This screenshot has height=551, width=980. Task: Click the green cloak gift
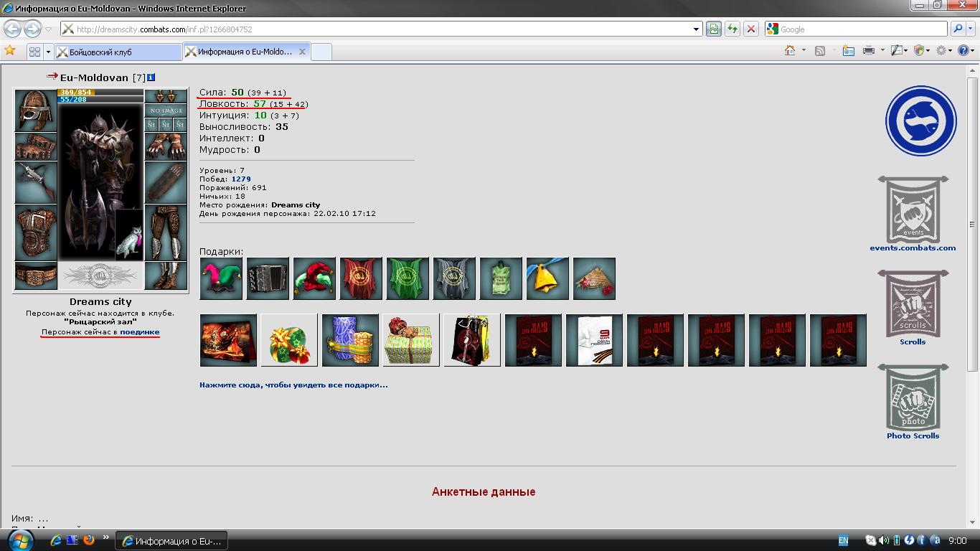point(407,278)
